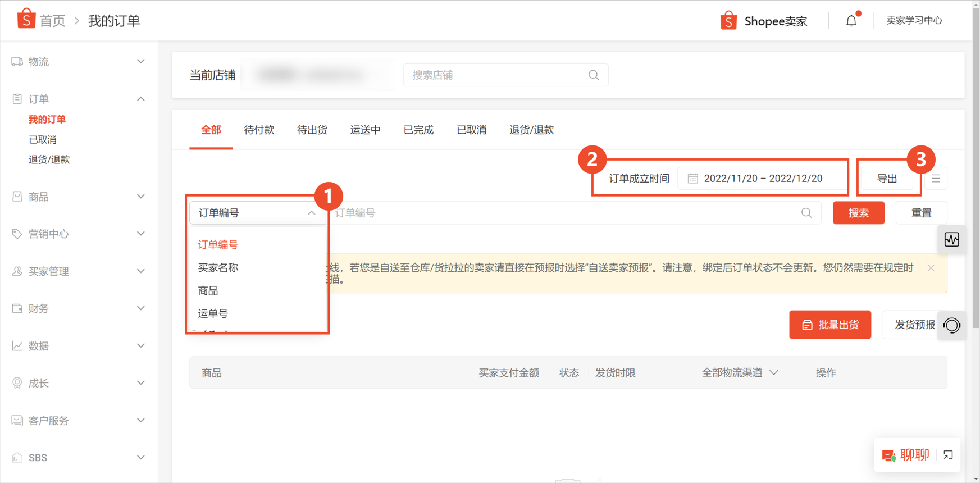This screenshot has height=483, width=980.
Task: Switch to the 运送中 tab
Action: [x=365, y=130]
